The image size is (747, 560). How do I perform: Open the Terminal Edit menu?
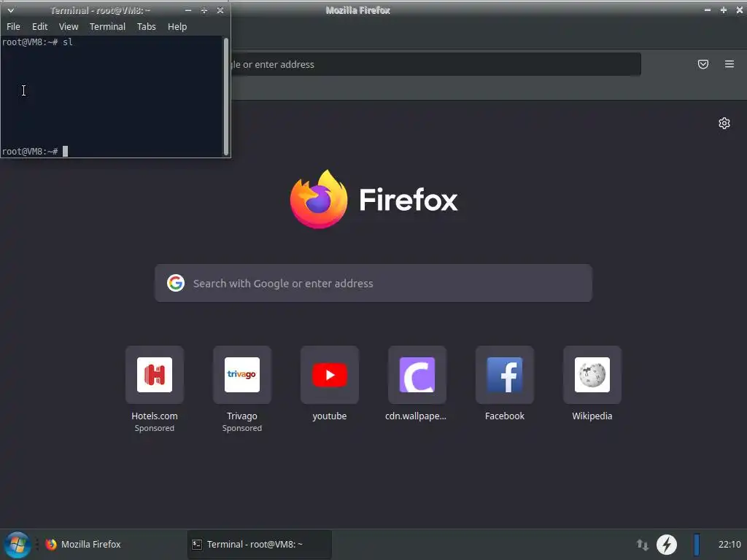39,27
